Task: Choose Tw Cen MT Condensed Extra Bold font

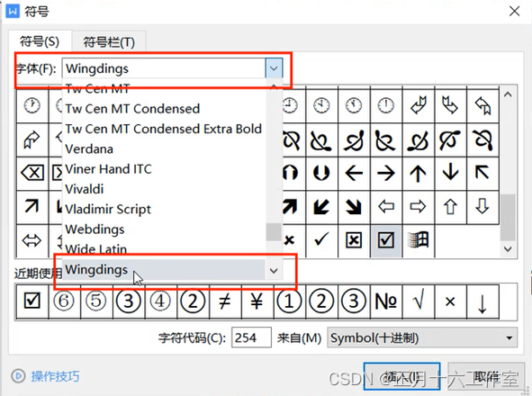Action: click(165, 129)
